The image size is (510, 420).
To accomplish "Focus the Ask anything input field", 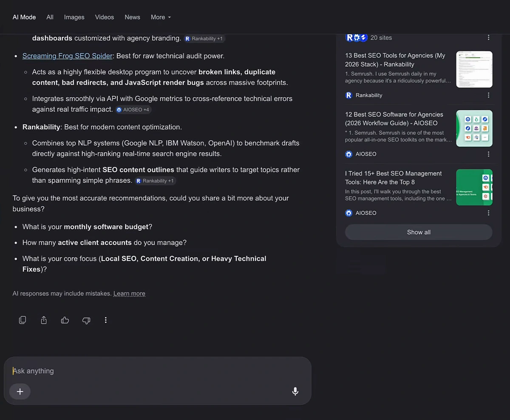I will (158, 371).
